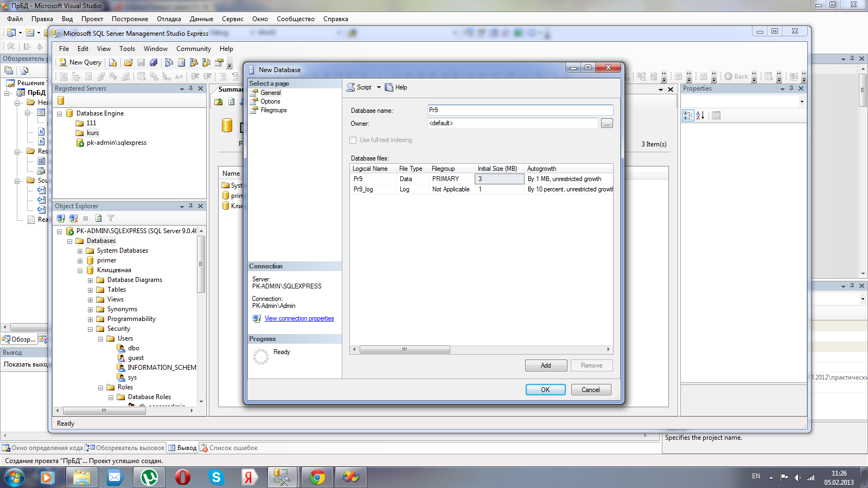Click the Owner input field
Image resolution: width=868 pixels, height=488 pixels.
pyautogui.click(x=513, y=124)
